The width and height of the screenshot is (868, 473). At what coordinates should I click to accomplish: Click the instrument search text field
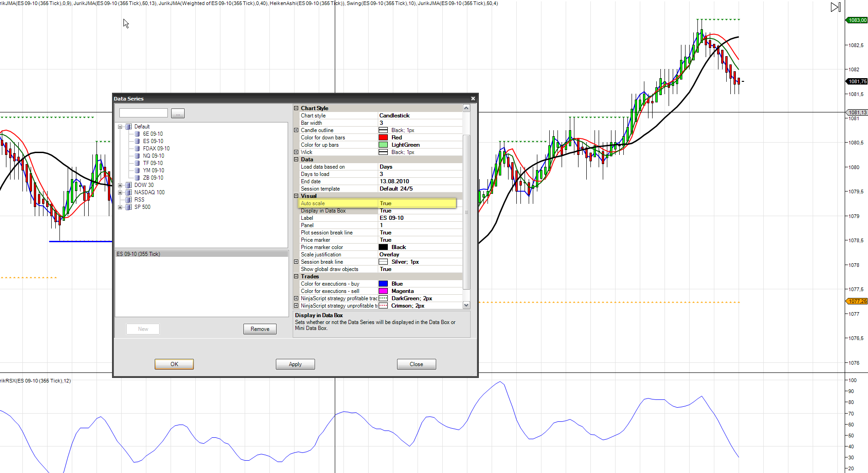coord(143,113)
